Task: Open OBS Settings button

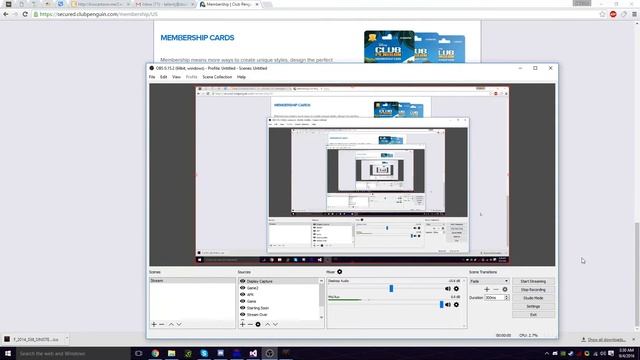Action: point(533,306)
